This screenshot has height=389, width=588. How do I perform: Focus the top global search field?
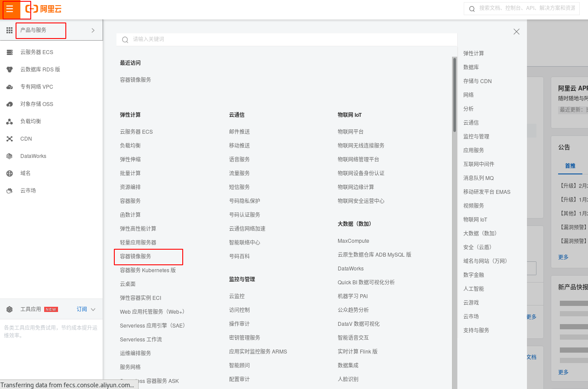pyautogui.click(x=522, y=8)
